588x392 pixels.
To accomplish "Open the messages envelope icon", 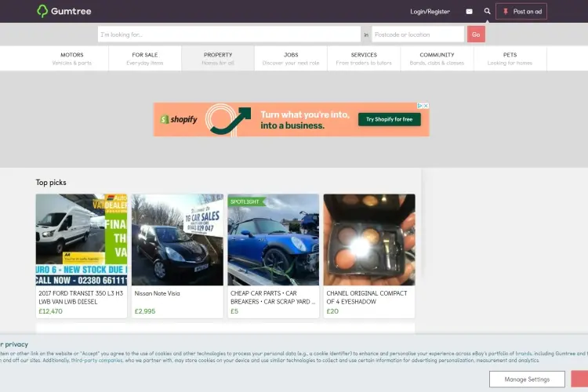I will [x=469, y=12].
